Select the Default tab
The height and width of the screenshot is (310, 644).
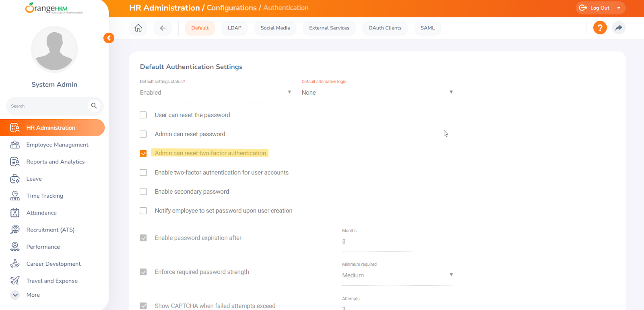click(200, 28)
